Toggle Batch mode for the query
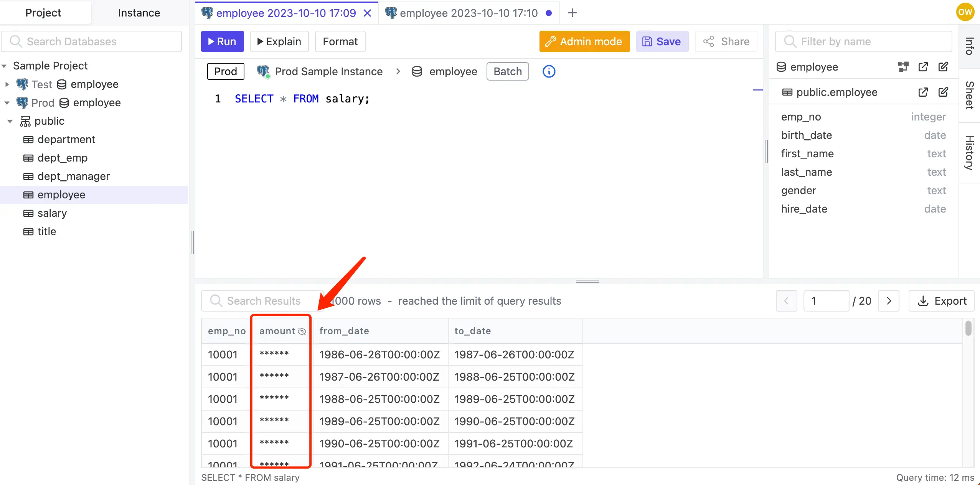 [507, 71]
